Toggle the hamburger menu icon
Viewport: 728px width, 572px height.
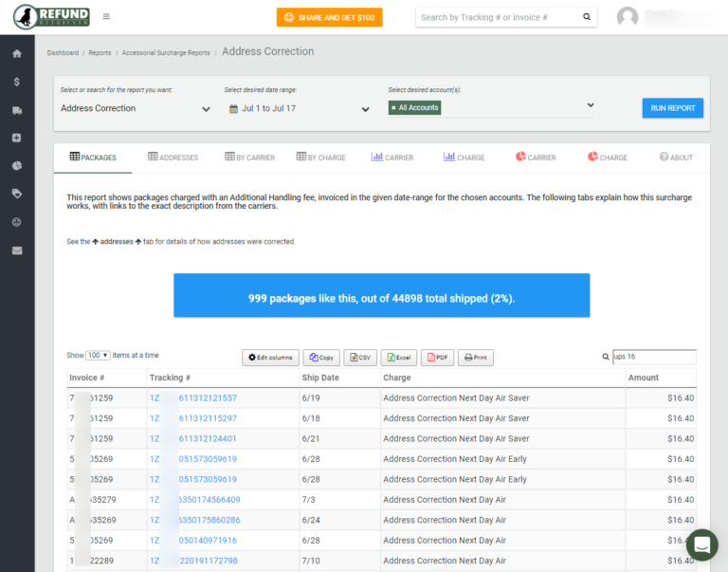[x=106, y=17]
